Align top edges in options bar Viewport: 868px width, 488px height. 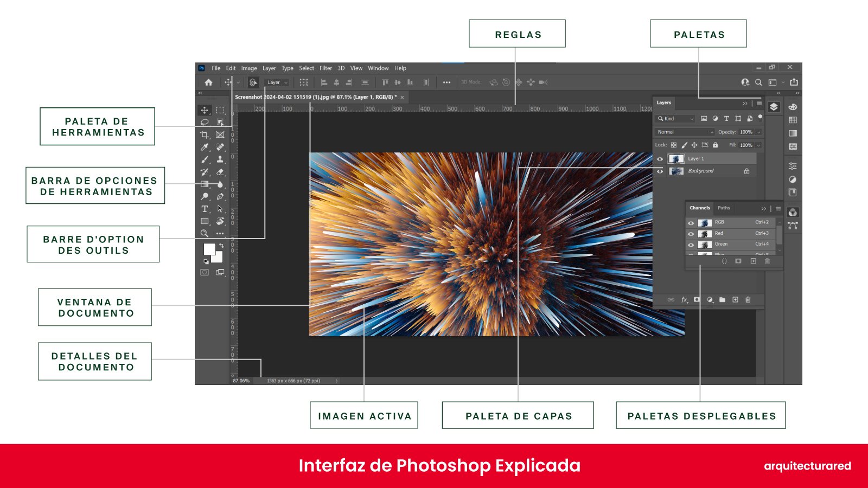coord(385,82)
